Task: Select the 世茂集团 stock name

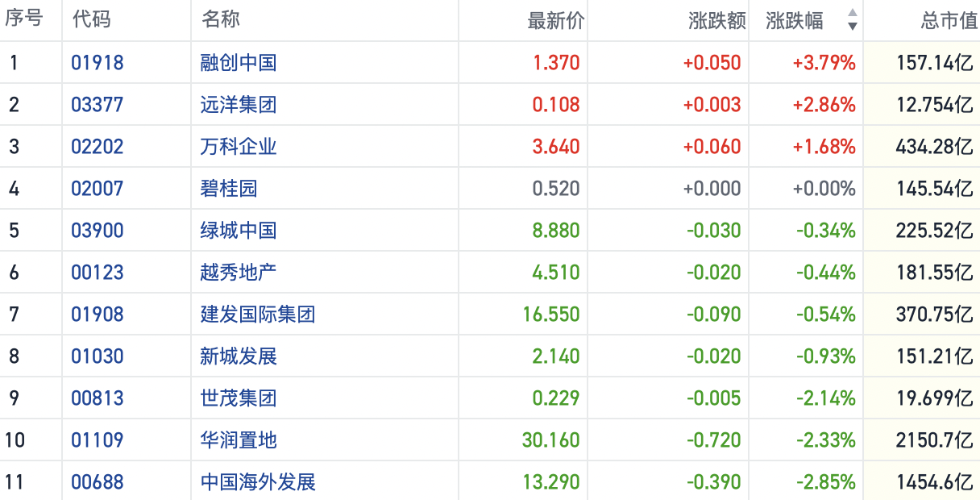Action: (x=239, y=398)
